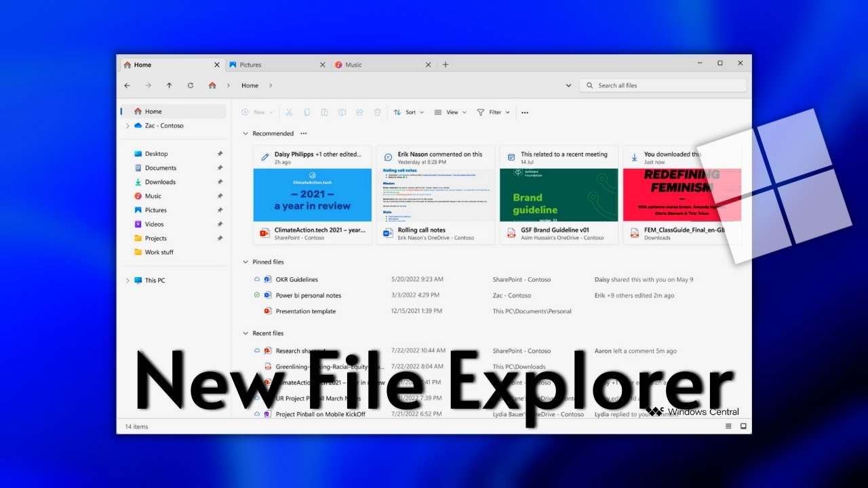Screen dimensions: 868x488
Task: Switch to details list view icon
Action: point(729,426)
